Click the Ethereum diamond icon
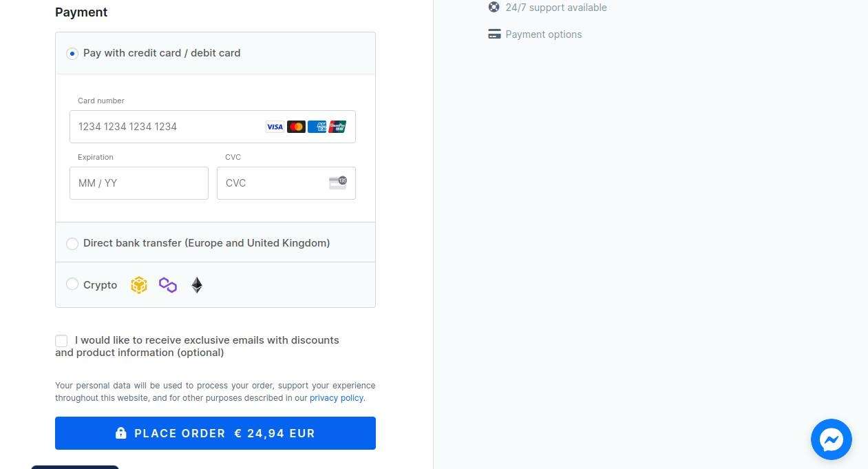The width and height of the screenshot is (868, 469). pos(197,285)
